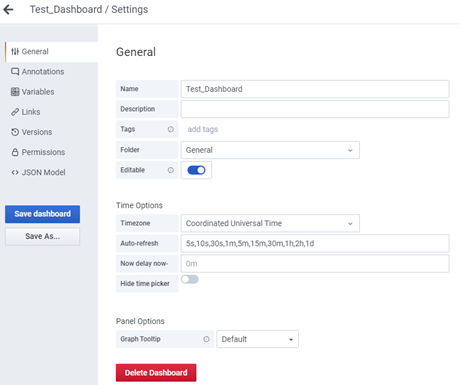
Task: Click into the Description input field
Action: coord(315,109)
